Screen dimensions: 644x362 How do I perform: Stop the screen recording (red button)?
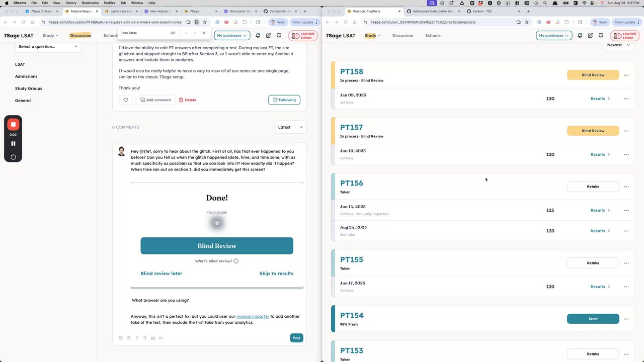[x=13, y=124]
